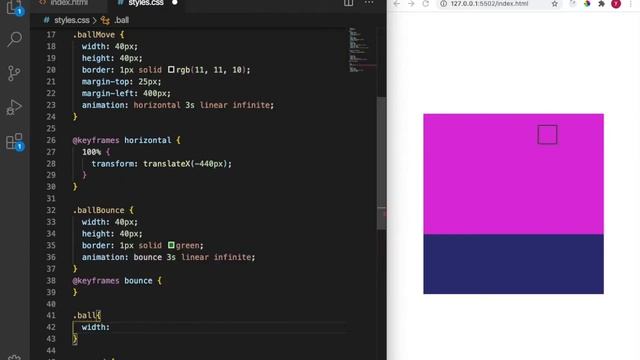Open the Manage gear at the sidebar bottom
This screenshot has height=360, width=640.
(x=14, y=358)
